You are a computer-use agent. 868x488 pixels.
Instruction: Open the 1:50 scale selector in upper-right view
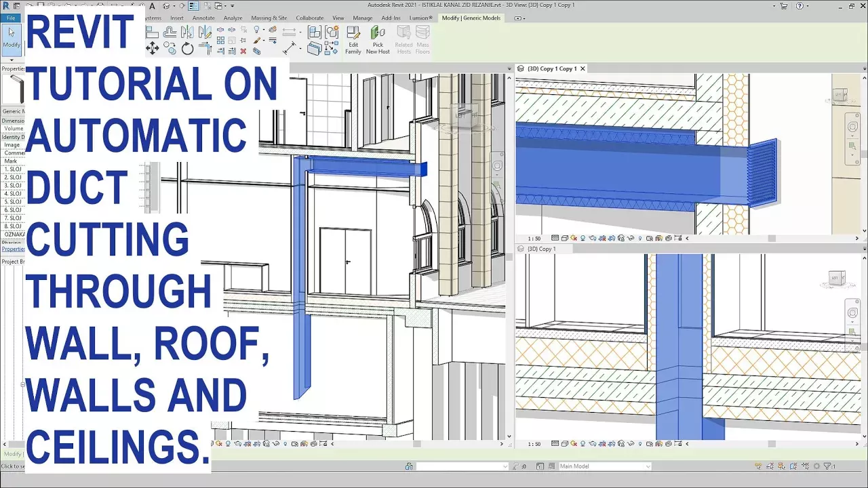tap(534, 239)
